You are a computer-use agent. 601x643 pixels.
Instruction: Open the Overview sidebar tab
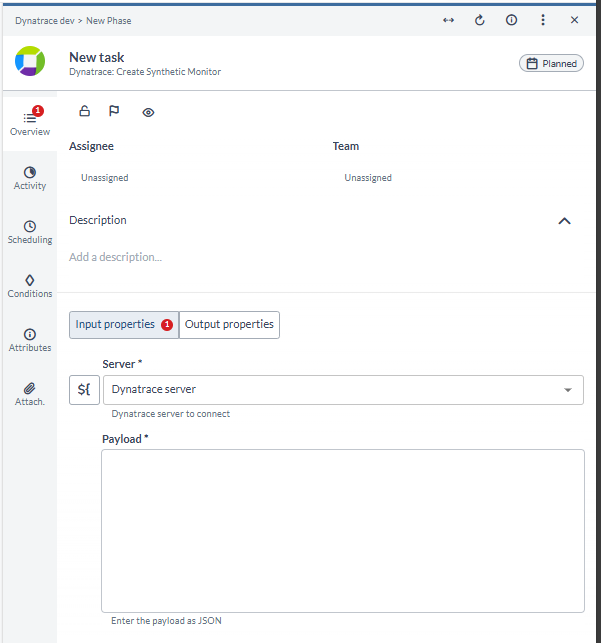tap(30, 124)
